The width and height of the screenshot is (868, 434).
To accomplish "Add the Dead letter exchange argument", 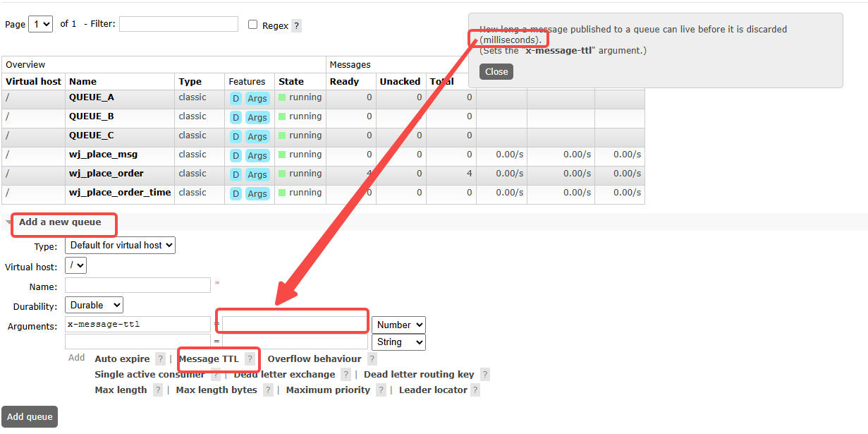I will [x=284, y=375].
